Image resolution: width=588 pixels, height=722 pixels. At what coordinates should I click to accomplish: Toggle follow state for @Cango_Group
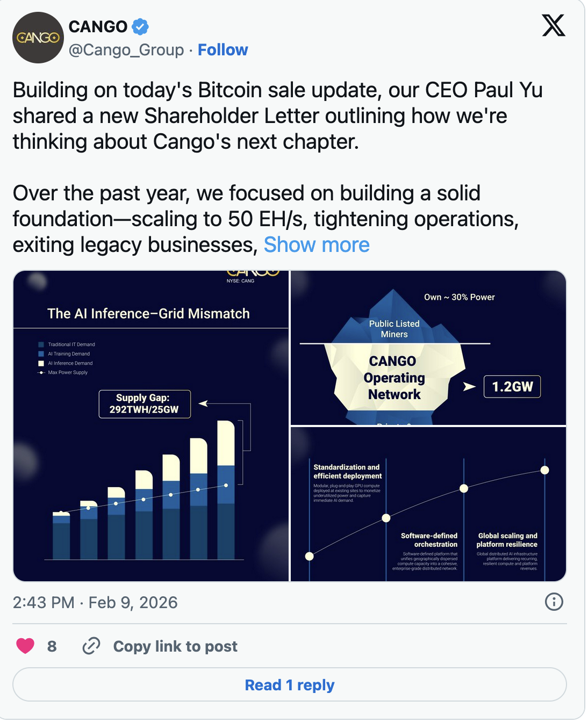[223, 49]
